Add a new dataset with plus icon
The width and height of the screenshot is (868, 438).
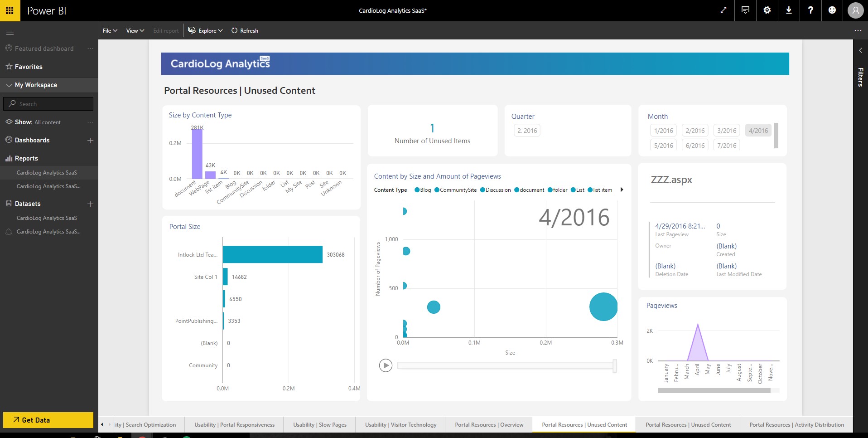coord(90,204)
